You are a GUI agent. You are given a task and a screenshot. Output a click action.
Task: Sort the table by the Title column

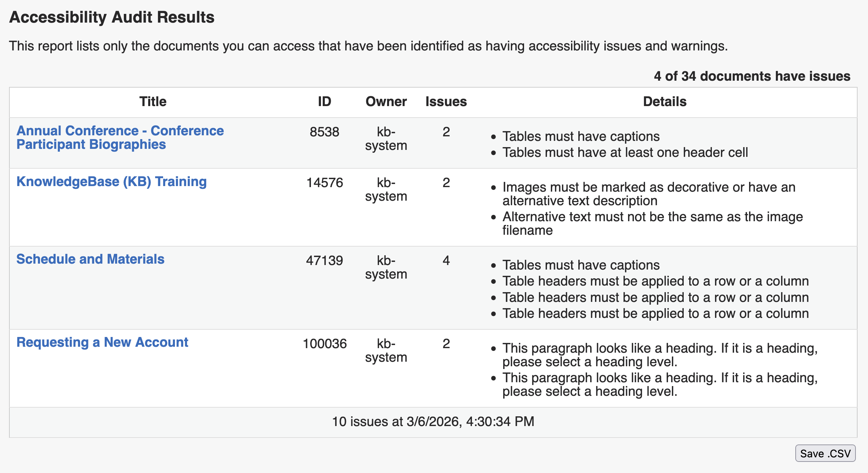[x=153, y=102]
